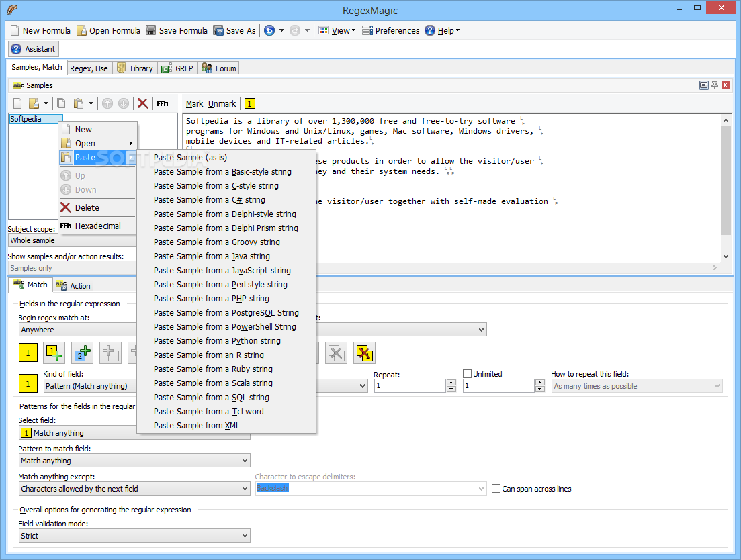Select the Match tab in lower panel

click(x=31, y=285)
